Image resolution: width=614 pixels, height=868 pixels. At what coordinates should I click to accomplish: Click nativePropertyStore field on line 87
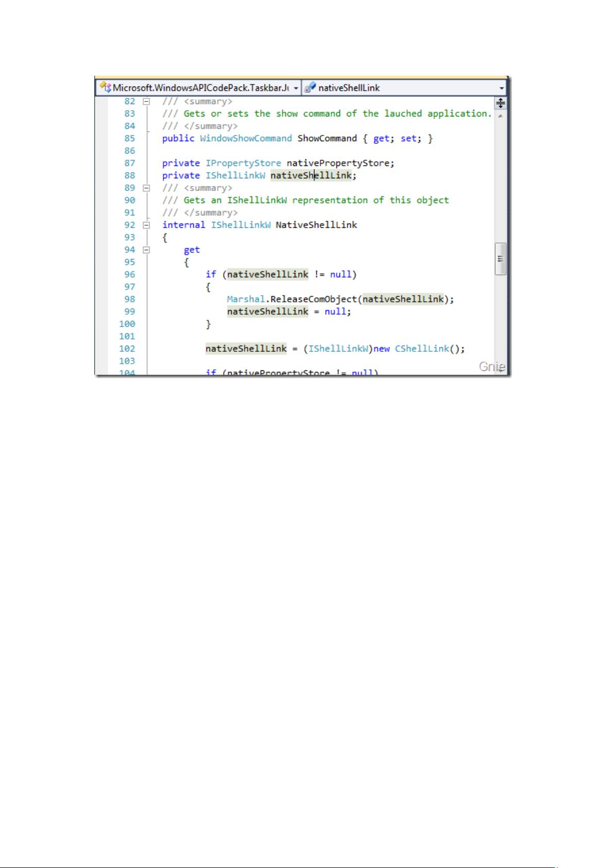click(x=338, y=163)
